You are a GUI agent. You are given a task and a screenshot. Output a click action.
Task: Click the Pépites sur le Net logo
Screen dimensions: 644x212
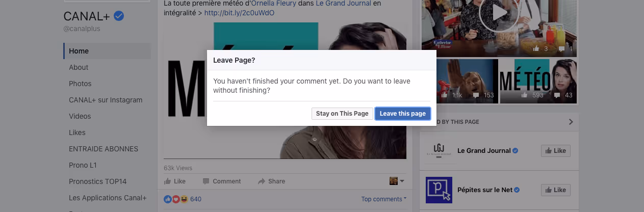(439, 190)
